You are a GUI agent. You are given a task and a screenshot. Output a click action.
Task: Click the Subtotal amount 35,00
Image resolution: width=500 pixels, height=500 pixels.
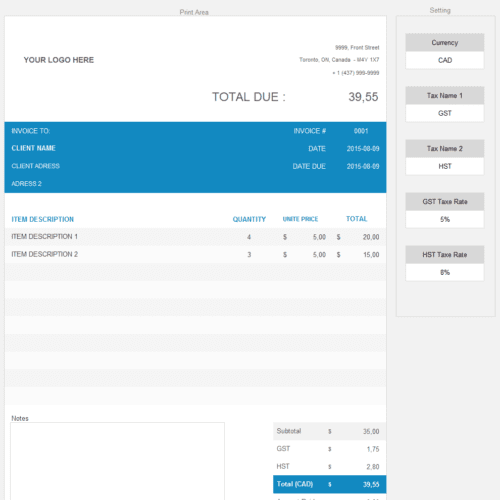click(x=371, y=431)
